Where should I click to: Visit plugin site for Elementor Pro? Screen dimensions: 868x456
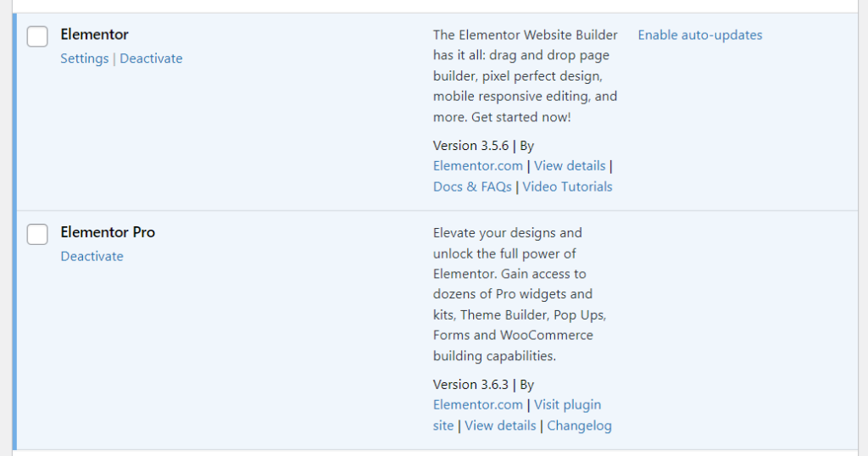(x=567, y=405)
